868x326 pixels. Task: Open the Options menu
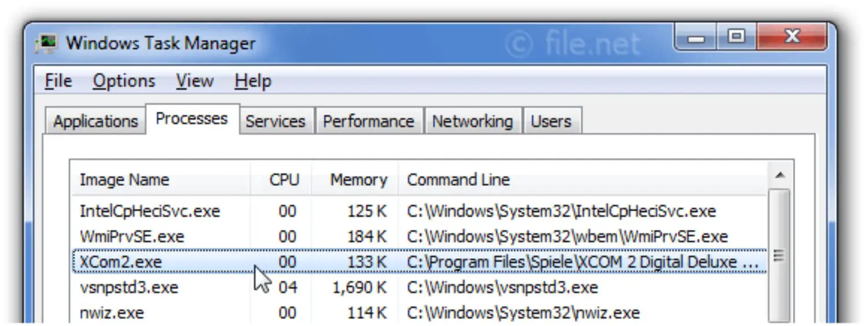click(x=124, y=81)
